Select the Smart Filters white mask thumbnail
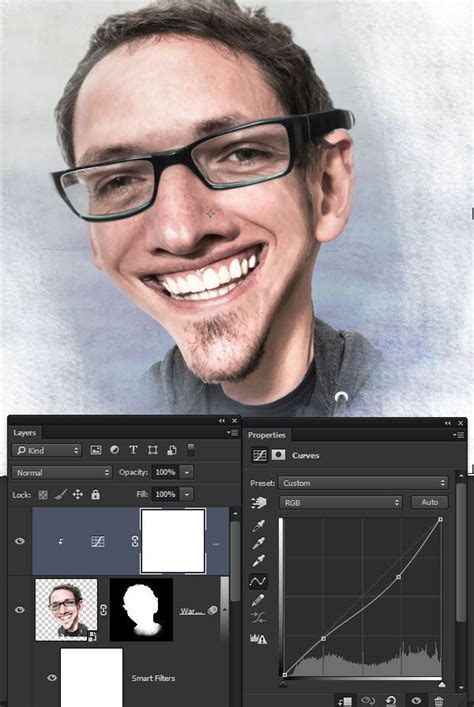Screen dimensions: 474x707 92,678
